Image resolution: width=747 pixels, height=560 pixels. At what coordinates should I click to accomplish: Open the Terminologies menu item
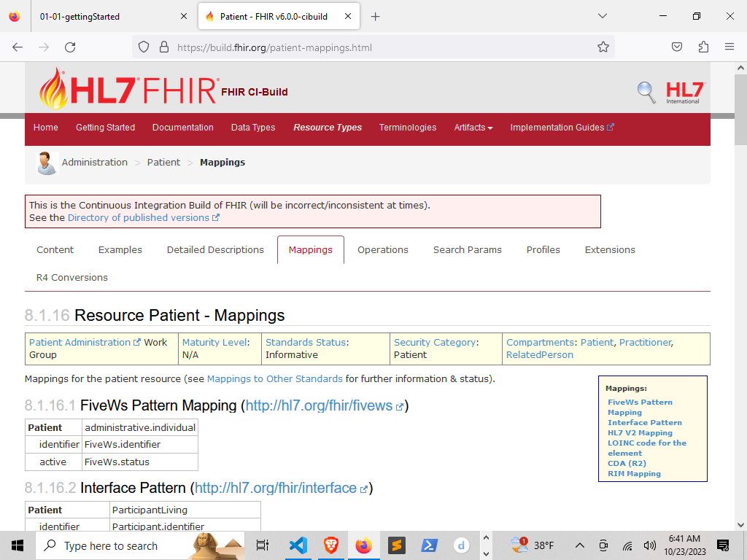[408, 128]
